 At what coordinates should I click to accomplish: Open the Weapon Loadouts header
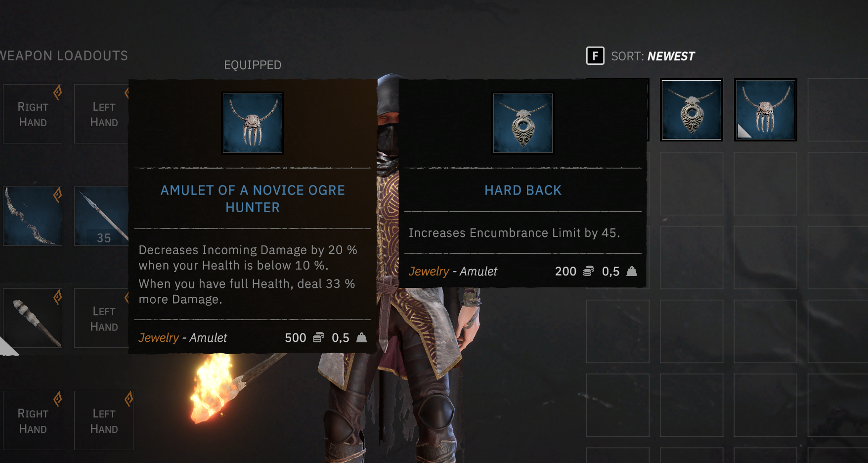coord(64,56)
